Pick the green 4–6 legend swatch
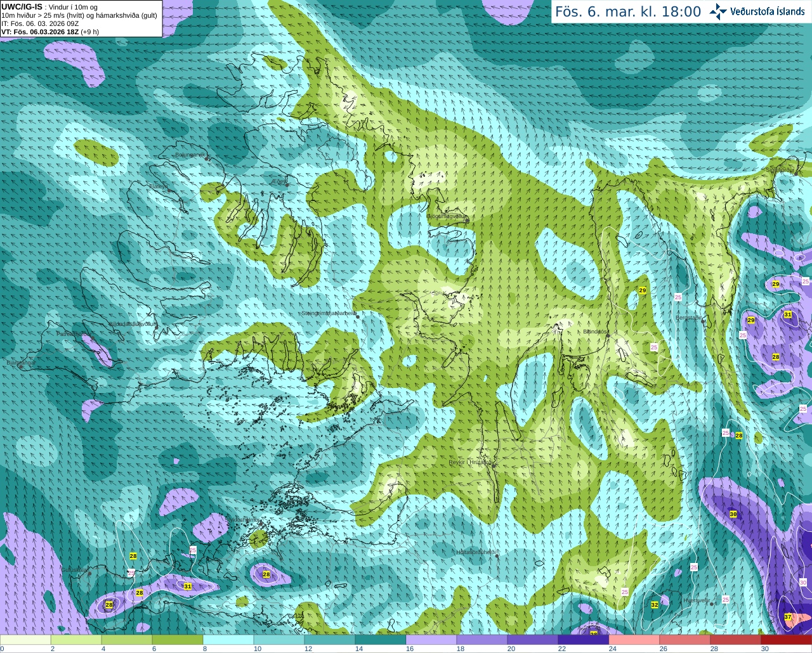The width and height of the screenshot is (812, 653). click(x=127, y=640)
